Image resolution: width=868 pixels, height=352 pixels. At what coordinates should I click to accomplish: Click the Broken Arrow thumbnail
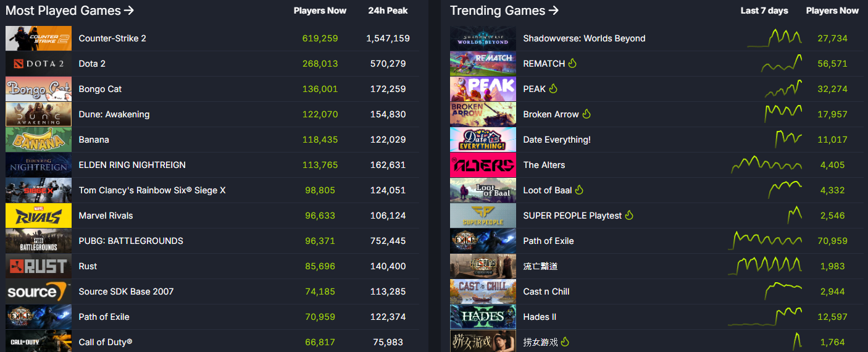(483, 114)
